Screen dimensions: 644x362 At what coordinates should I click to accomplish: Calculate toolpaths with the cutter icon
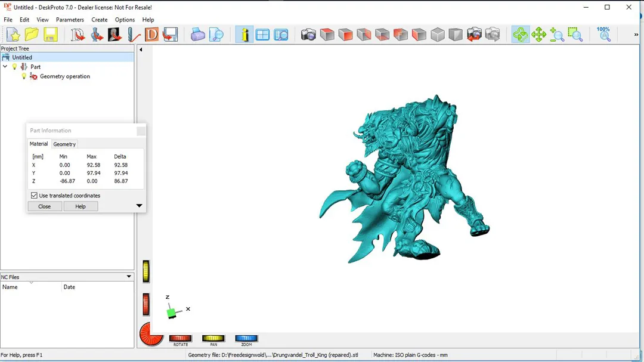(134, 35)
